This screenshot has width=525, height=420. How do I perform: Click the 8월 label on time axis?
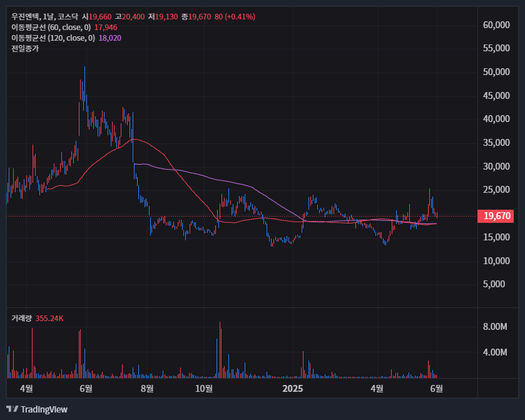coord(147,389)
